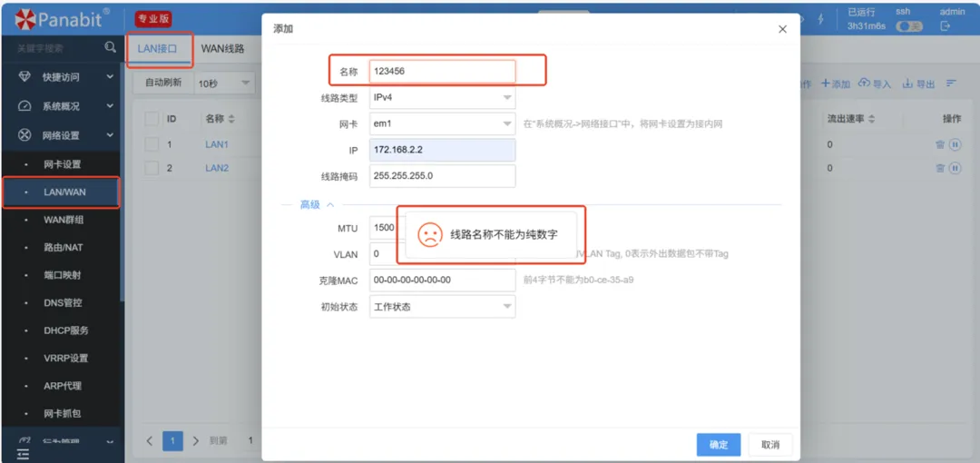The width and height of the screenshot is (980, 463).
Task: Open the column filter icon beside 导出
Action: pos(952,84)
